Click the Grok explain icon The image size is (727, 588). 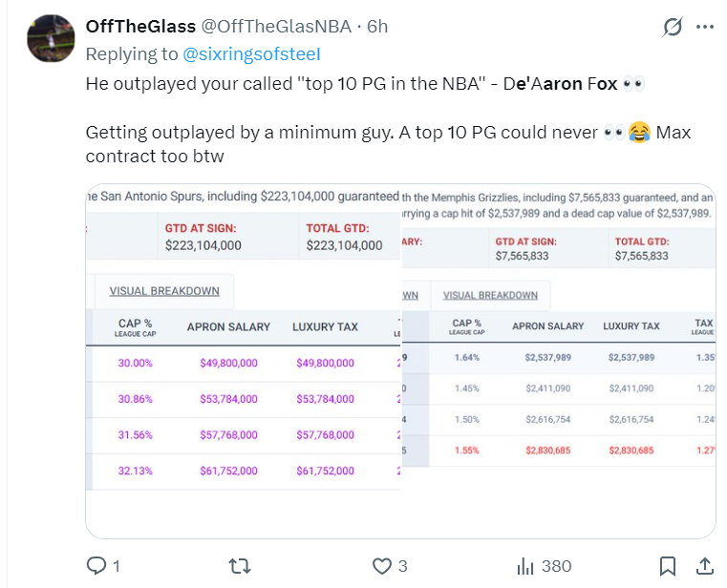tap(674, 27)
